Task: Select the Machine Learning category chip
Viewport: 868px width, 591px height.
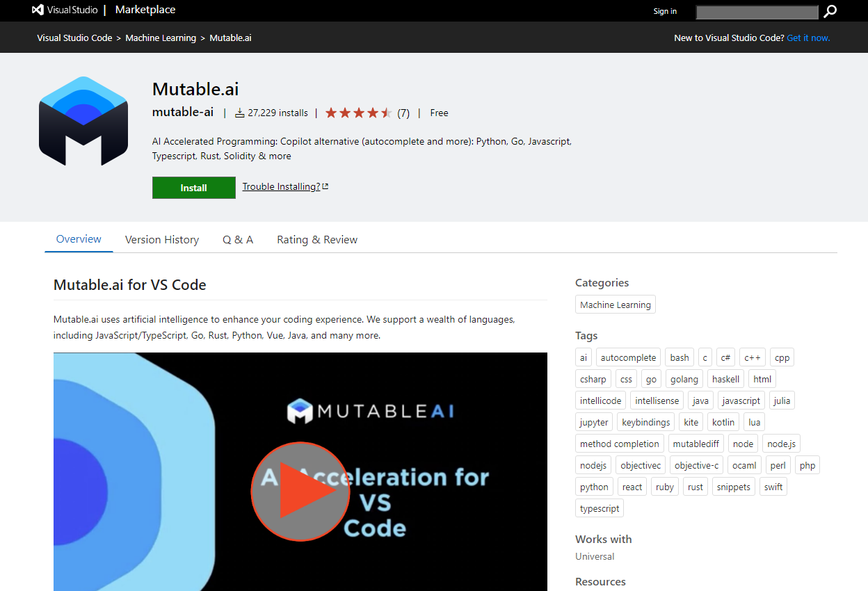Action: click(x=616, y=305)
